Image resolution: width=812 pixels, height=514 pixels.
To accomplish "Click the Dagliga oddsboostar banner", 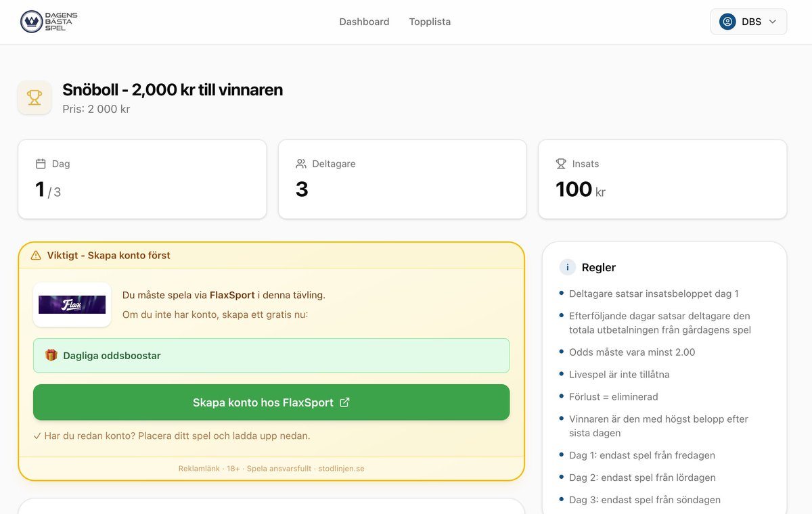I will 271,355.
